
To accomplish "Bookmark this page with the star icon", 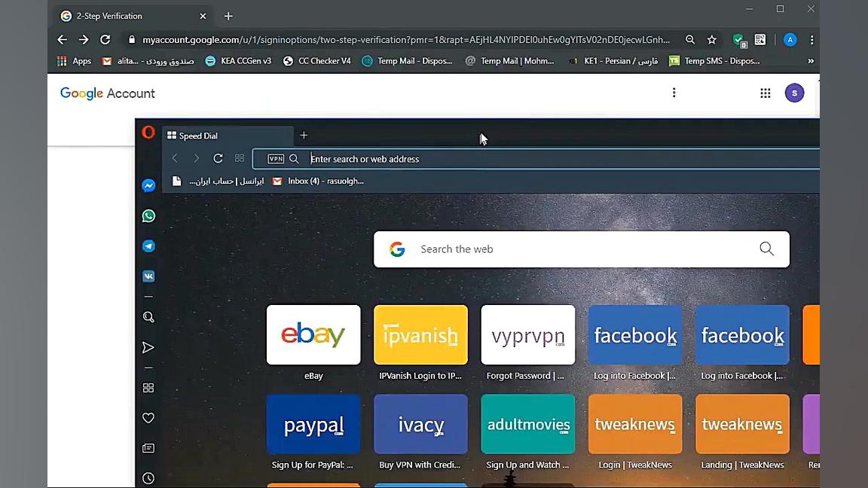I will click(x=712, y=40).
